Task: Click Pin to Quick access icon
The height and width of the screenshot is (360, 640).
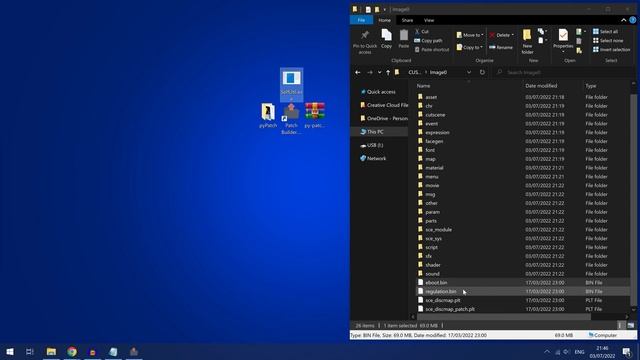Action: pos(365,42)
